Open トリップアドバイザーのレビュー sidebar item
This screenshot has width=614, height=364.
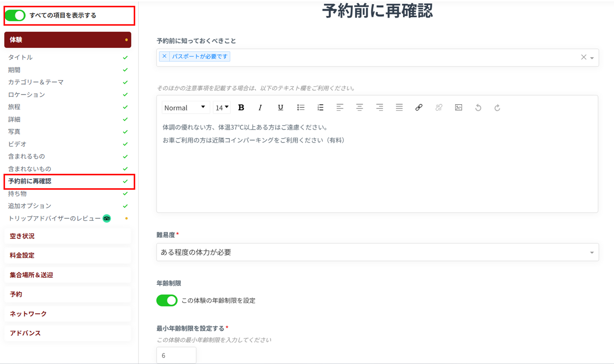54,218
